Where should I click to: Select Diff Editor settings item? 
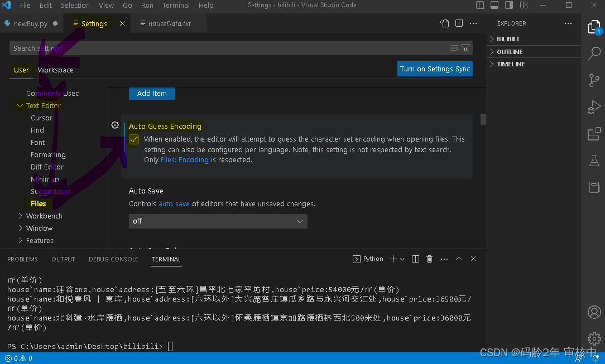click(47, 167)
